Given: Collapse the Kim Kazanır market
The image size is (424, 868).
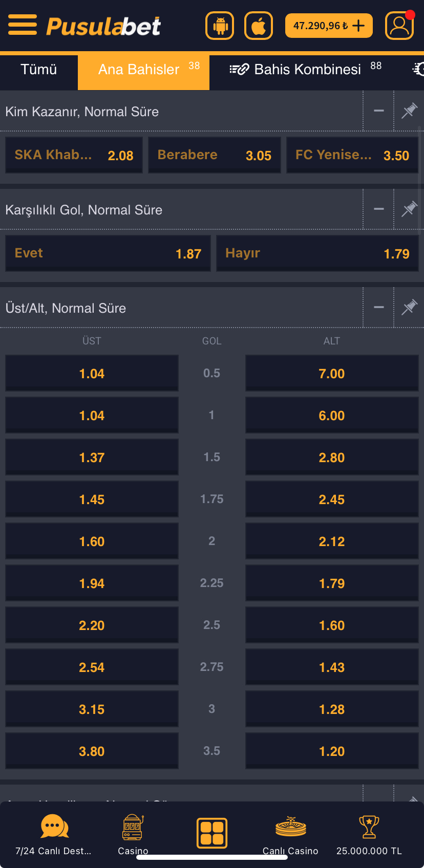Looking at the screenshot, I should (x=378, y=111).
